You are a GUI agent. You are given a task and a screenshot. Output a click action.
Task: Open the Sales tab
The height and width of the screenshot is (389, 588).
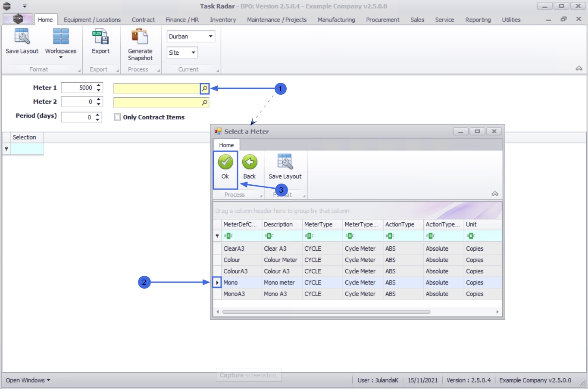pos(417,20)
